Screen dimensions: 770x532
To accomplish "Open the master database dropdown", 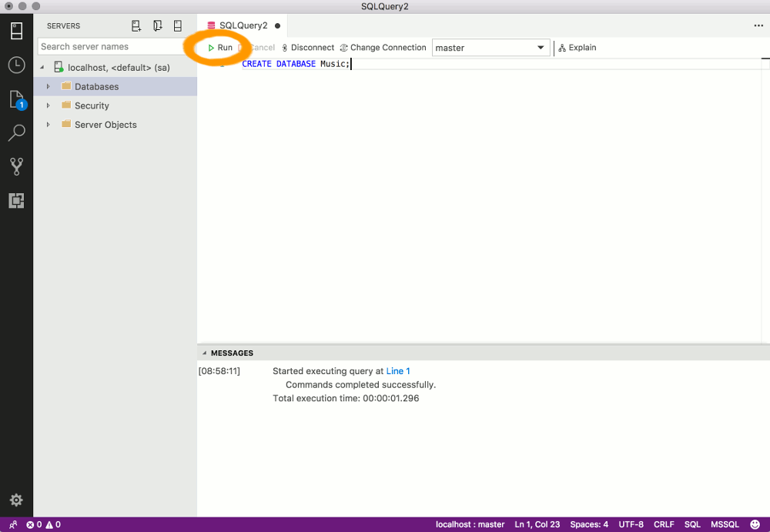I will pos(490,48).
